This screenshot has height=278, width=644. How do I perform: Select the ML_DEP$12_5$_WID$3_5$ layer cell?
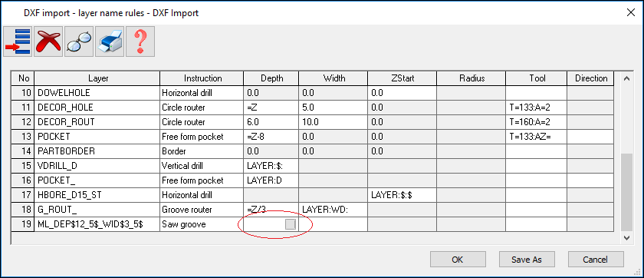click(97, 224)
